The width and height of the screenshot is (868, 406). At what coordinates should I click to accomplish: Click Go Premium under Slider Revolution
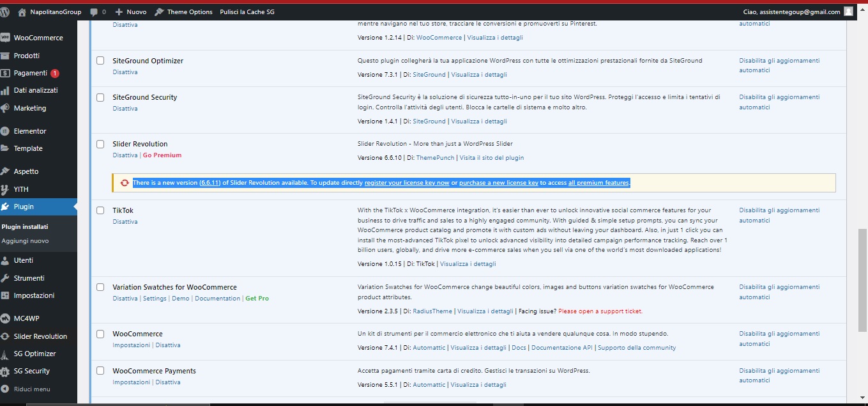click(162, 155)
